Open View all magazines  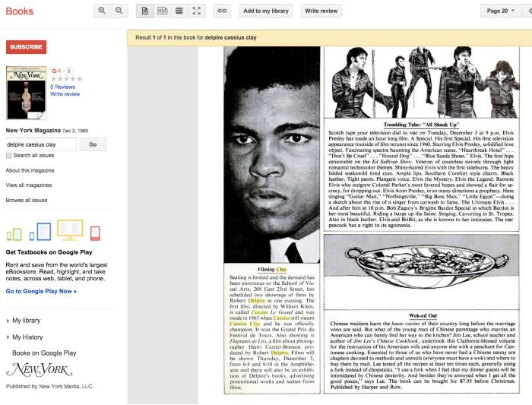pyautogui.click(x=29, y=185)
